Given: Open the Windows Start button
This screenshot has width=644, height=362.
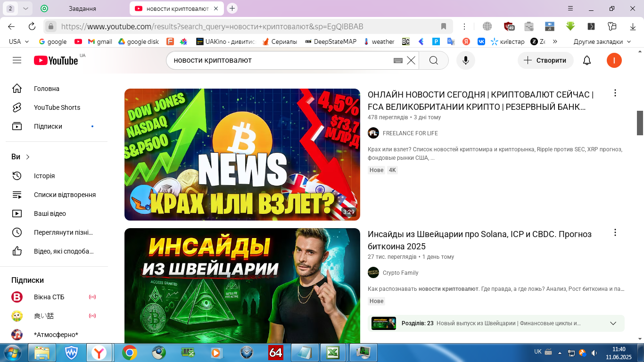Looking at the screenshot, I should tap(12, 352).
